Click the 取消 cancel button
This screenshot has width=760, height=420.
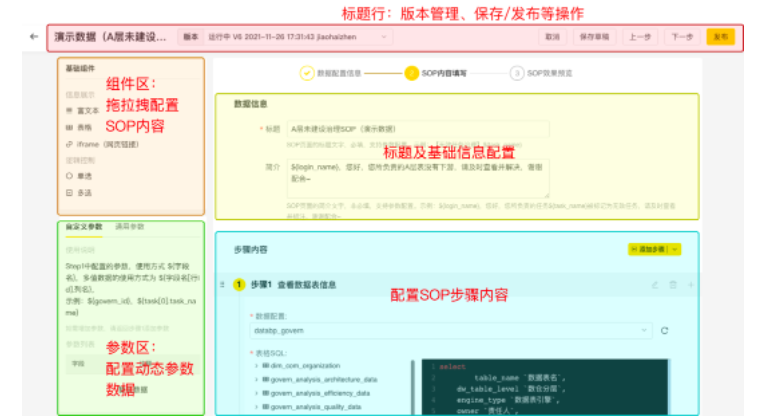point(553,37)
